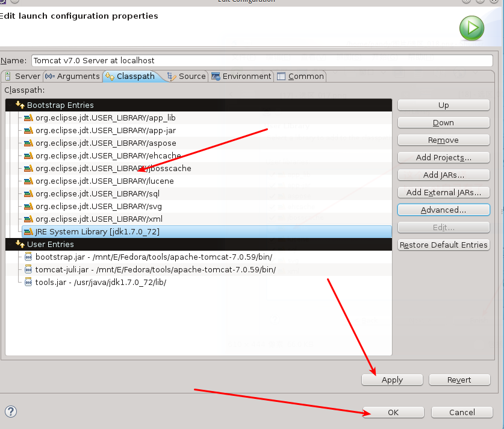Screen dimensions: 504x429
Task: Select the tools.jar file icon
Action: click(28, 283)
